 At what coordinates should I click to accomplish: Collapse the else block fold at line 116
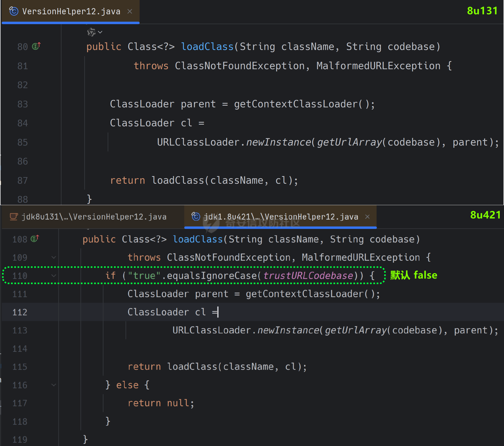pos(53,385)
